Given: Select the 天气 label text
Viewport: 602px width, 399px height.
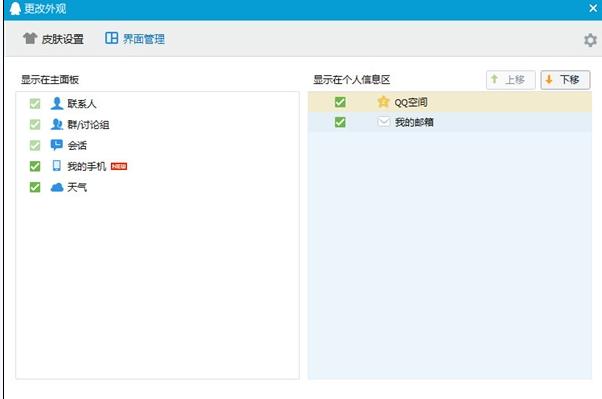Looking at the screenshot, I should 77,187.
